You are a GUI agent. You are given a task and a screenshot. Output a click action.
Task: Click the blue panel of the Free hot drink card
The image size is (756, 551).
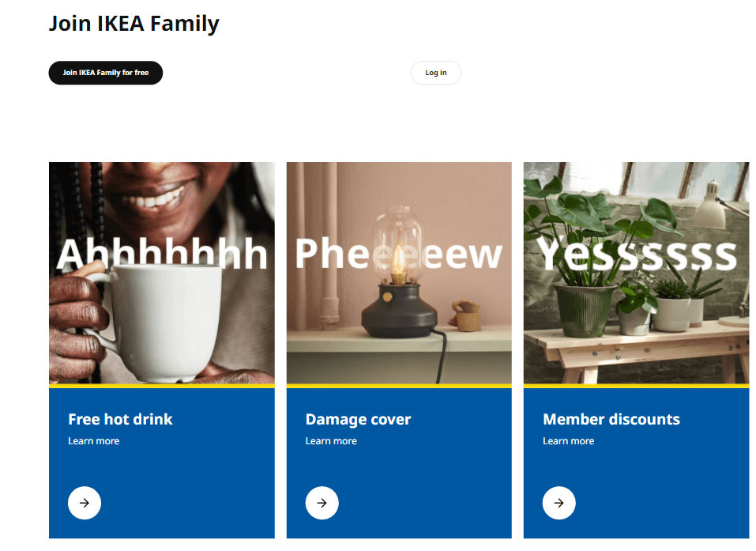tap(161, 466)
